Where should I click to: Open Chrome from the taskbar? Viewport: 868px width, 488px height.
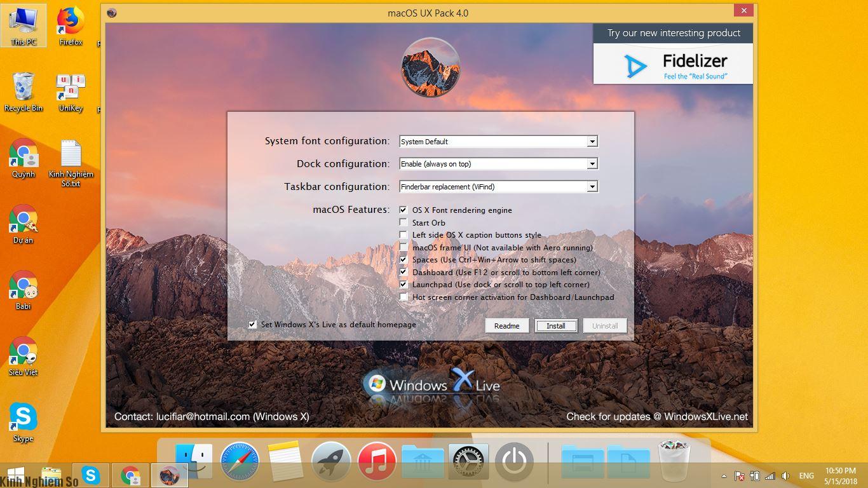click(130, 475)
